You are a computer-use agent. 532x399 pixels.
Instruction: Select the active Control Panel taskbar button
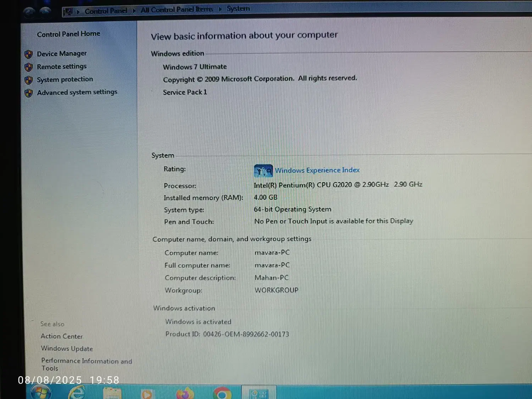coord(259,393)
